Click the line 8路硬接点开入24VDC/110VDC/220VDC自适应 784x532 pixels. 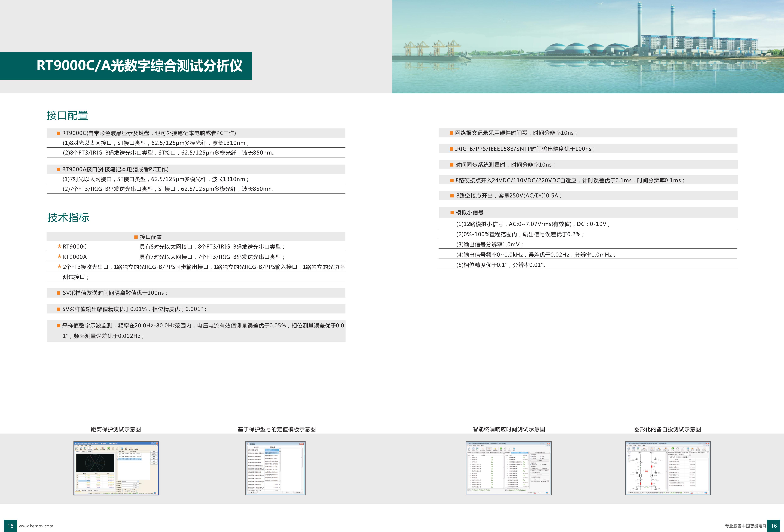588,180
